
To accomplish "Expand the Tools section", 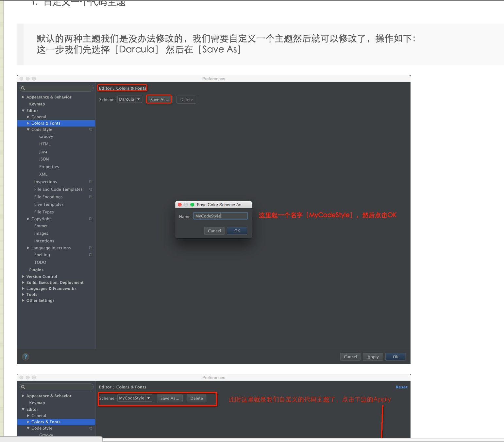I will coord(23,295).
